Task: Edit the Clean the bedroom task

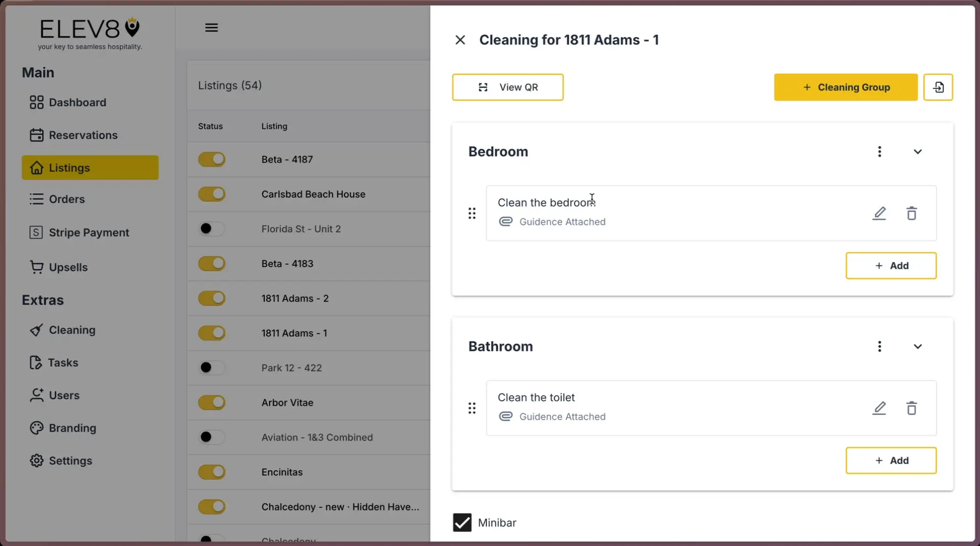Action: click(x=879, y=213)
